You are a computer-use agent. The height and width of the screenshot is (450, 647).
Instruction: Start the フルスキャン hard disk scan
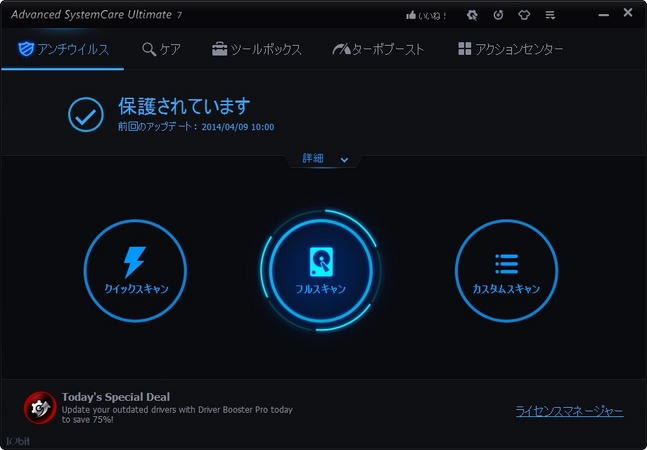pyautogui.click(x=321, y=271)
